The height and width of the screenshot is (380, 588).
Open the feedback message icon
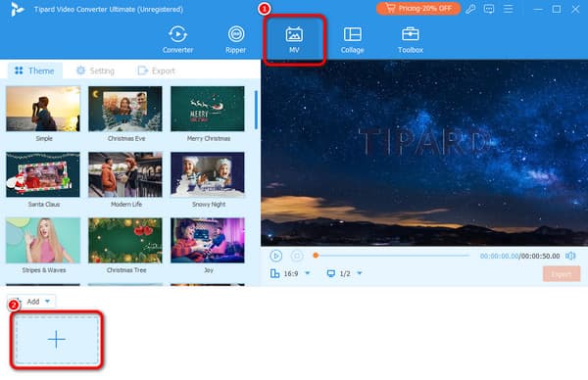pyautogui.click(x=489, y=9)
